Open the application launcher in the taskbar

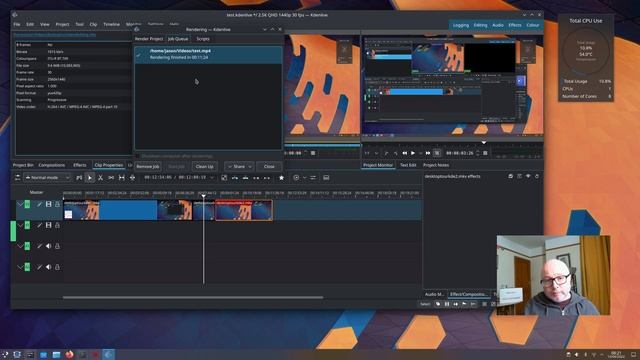pos(4,354)
